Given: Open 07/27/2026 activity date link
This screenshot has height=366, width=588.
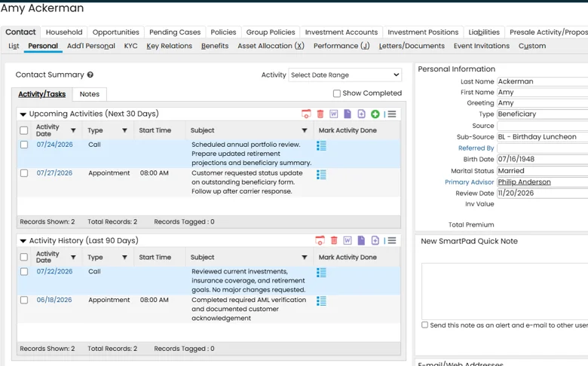Looking at the screenshot, I should [54, 173].
